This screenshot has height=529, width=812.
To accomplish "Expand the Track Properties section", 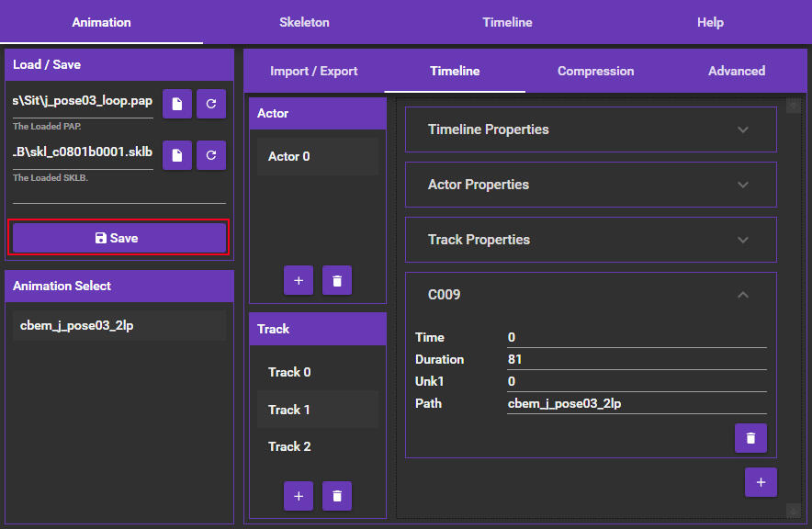I will point(743,240).
